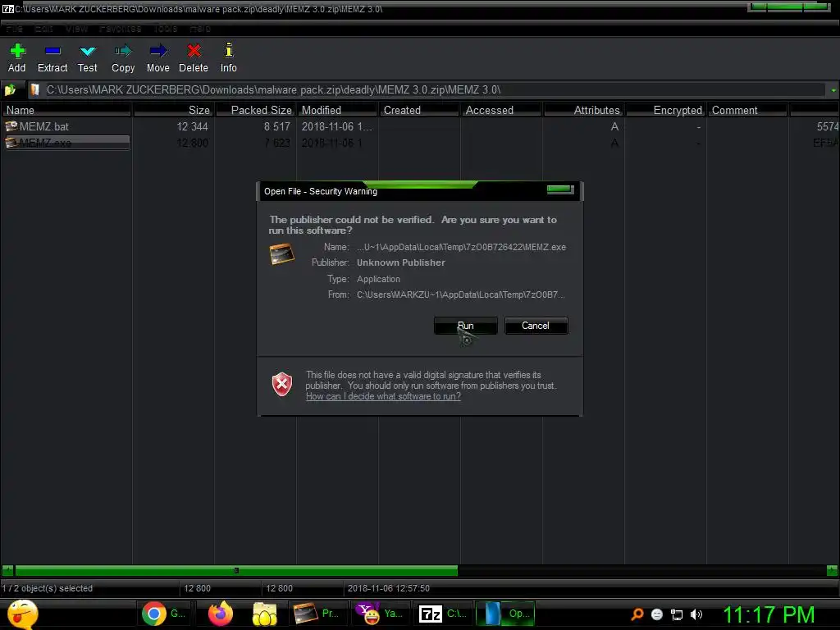Switch to 7-Zip taskbar button

pos(444,614)
